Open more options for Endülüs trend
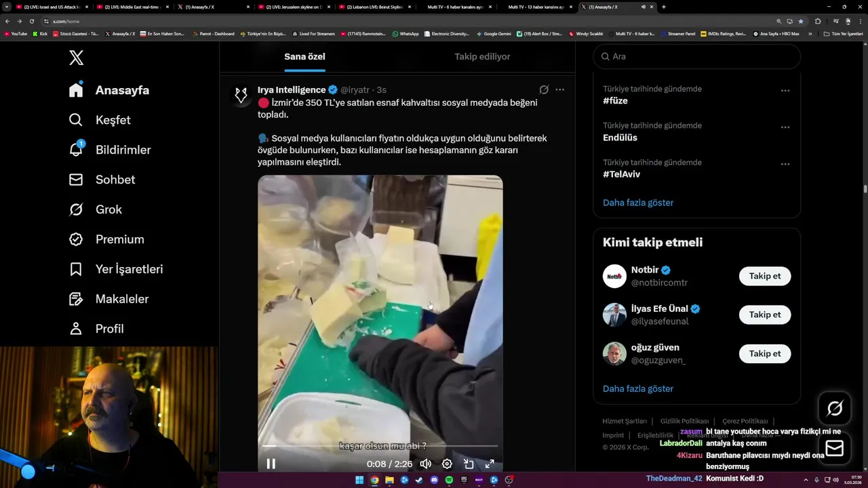 click(x=785, y=127)
